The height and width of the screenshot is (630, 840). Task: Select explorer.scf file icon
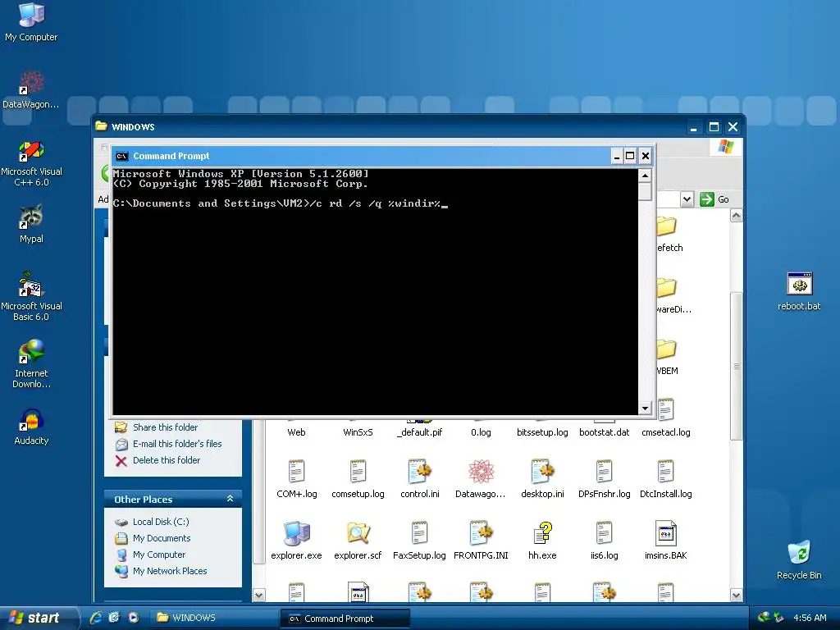(358, 533)
